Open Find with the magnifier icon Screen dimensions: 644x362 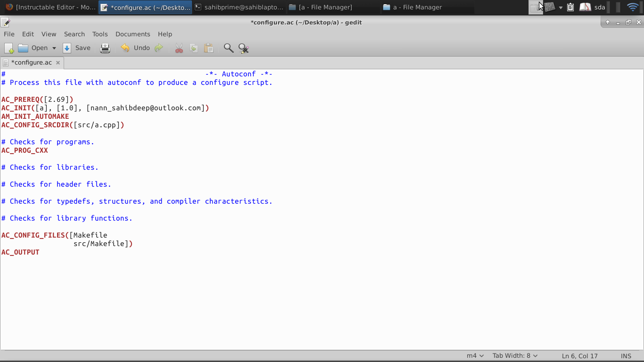(x=229, y=48)
